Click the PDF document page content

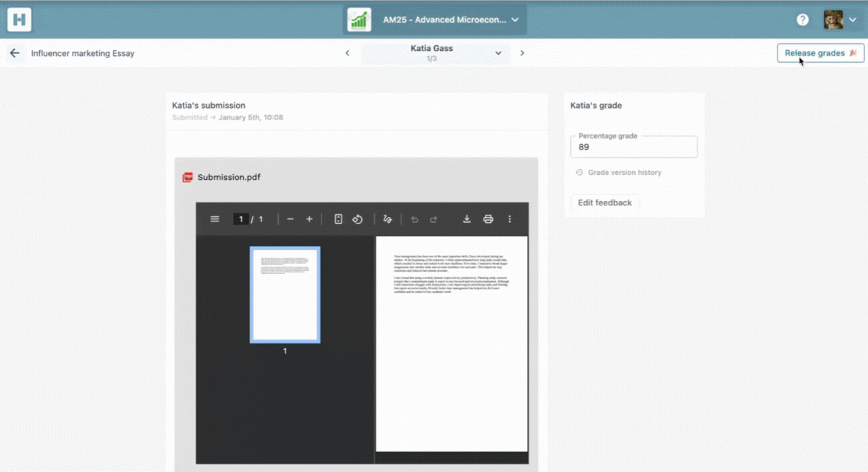coord(451,344)
